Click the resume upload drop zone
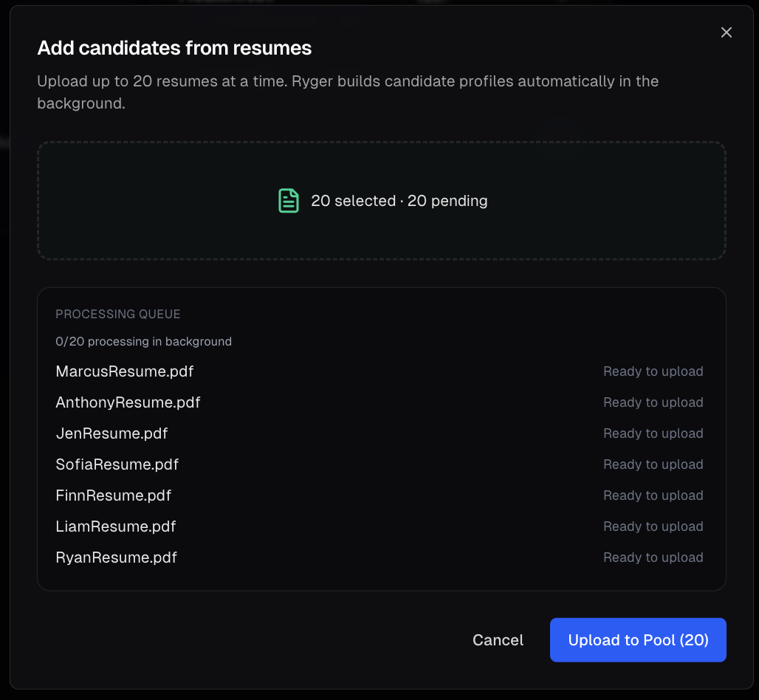This screenshot has height=700, width=759. pyautogui.click(x=382, y=200)
